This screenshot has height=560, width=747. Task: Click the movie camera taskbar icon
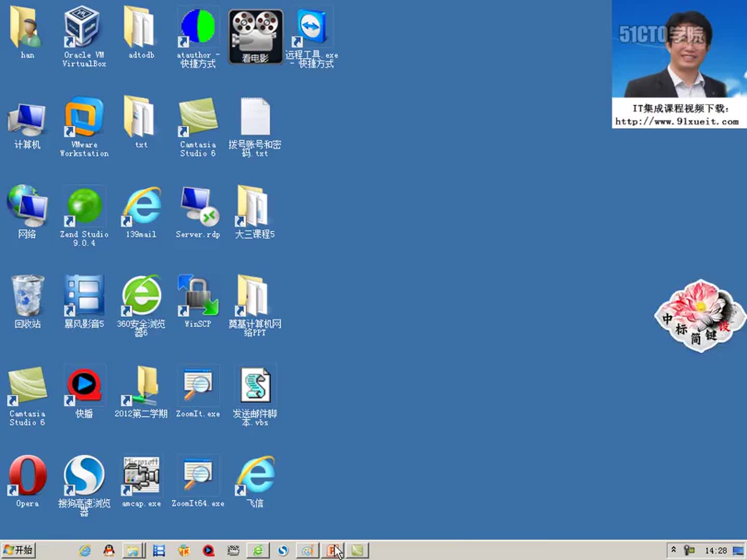click(233, 551)
